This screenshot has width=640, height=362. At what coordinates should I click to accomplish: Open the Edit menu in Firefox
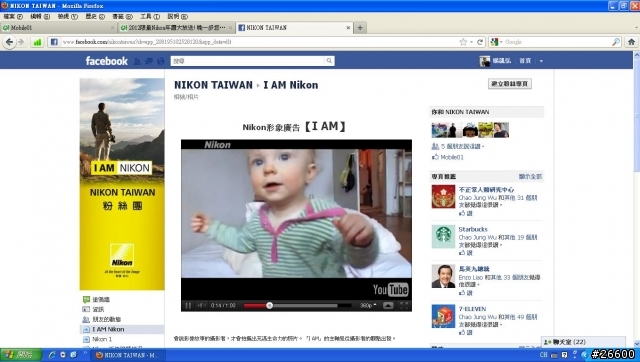(40, 17)
